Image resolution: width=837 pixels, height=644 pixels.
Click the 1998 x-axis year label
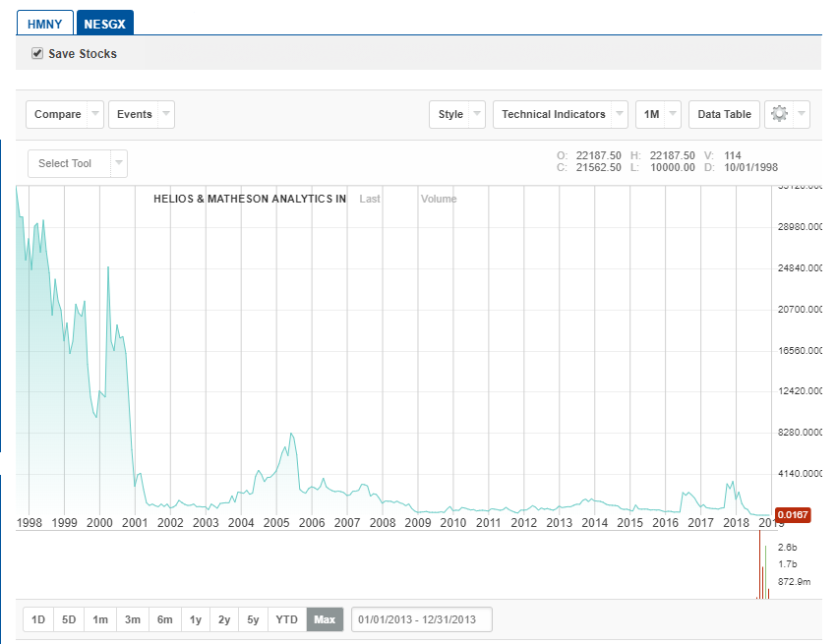30,523
